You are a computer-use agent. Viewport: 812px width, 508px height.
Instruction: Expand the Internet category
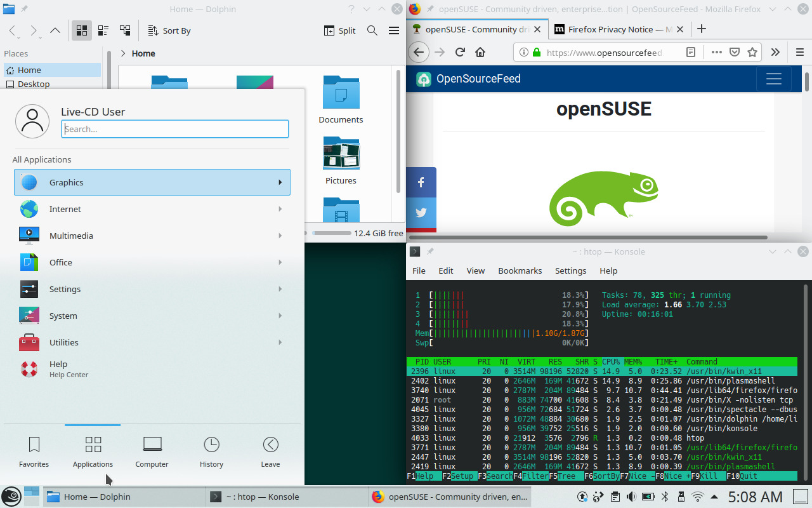point(152,209)
